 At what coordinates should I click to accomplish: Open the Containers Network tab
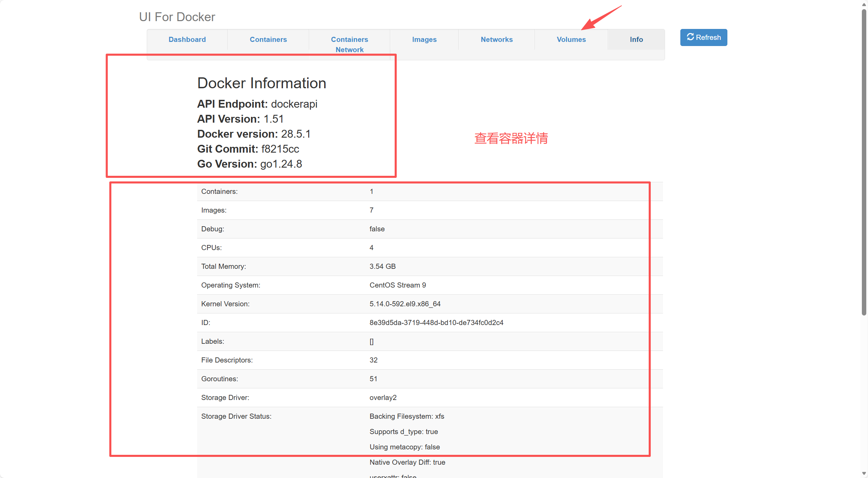(349, 44)
